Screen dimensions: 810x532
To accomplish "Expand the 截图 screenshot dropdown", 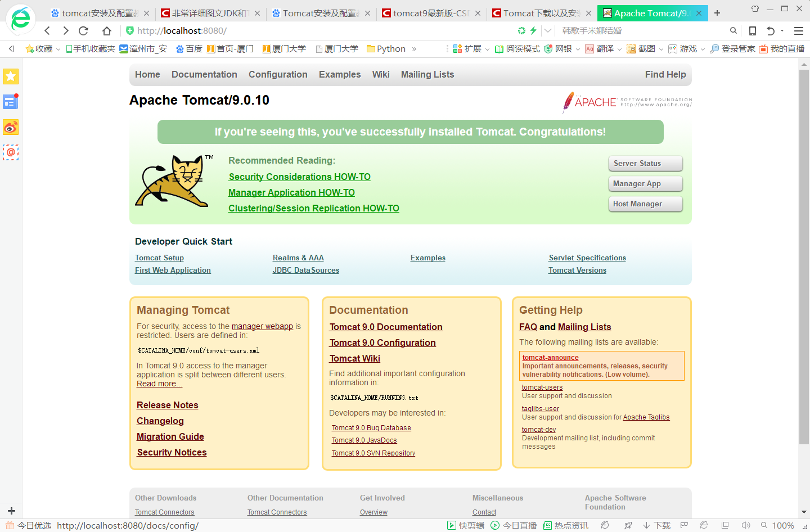I will [661, 49].
